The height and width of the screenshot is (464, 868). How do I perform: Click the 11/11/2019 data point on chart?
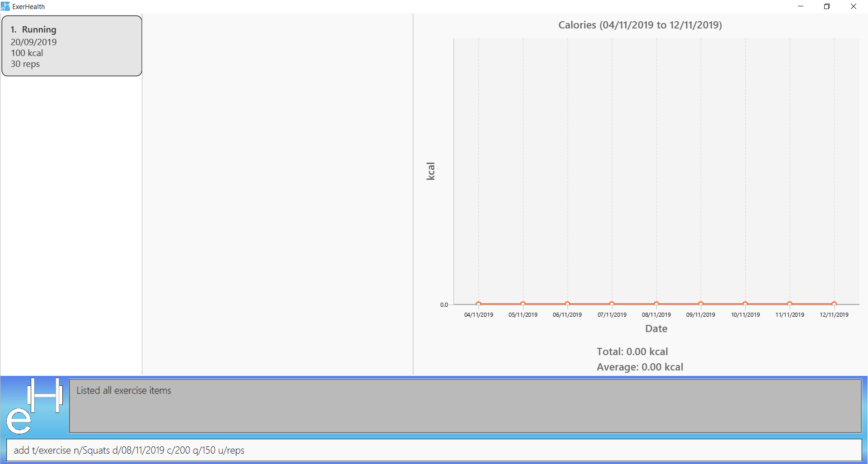[x=790, y=304]
